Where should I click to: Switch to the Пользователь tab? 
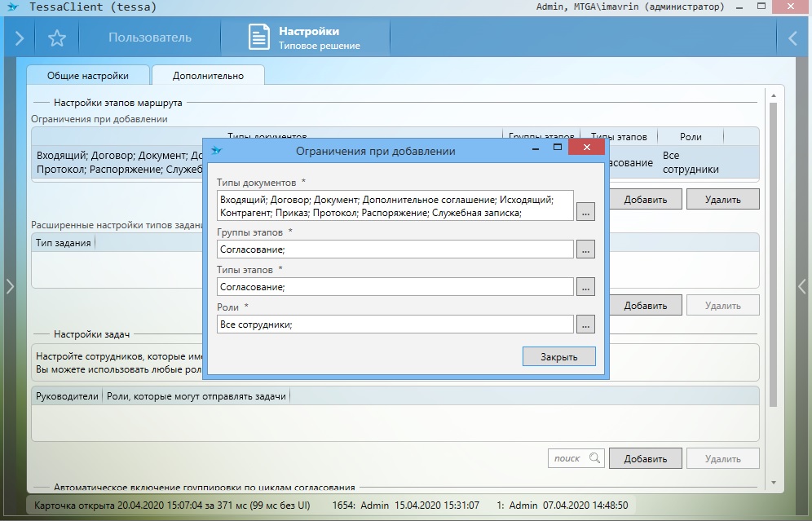coord(150,38)
